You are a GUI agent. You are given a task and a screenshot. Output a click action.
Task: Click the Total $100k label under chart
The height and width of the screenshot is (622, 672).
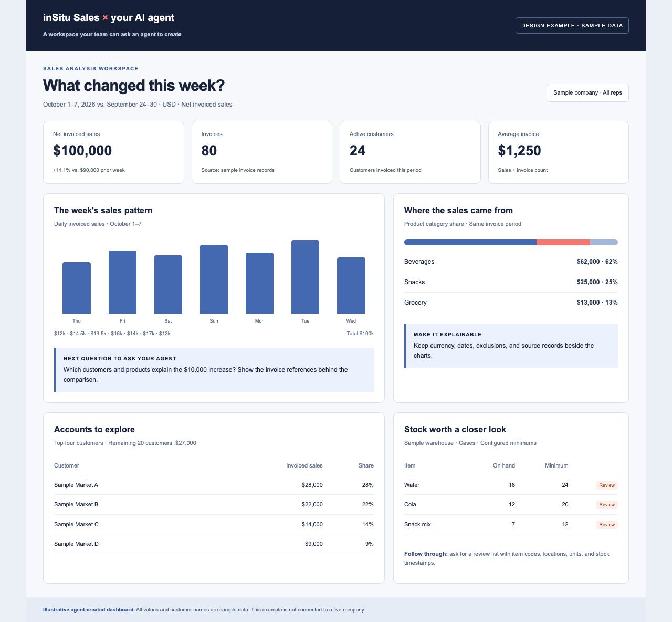(x=360, y=334)
